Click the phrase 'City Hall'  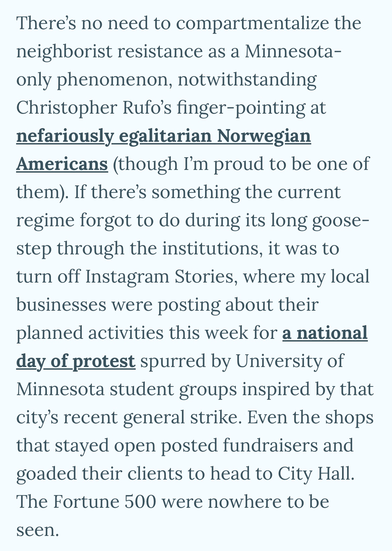pos(316,474)
